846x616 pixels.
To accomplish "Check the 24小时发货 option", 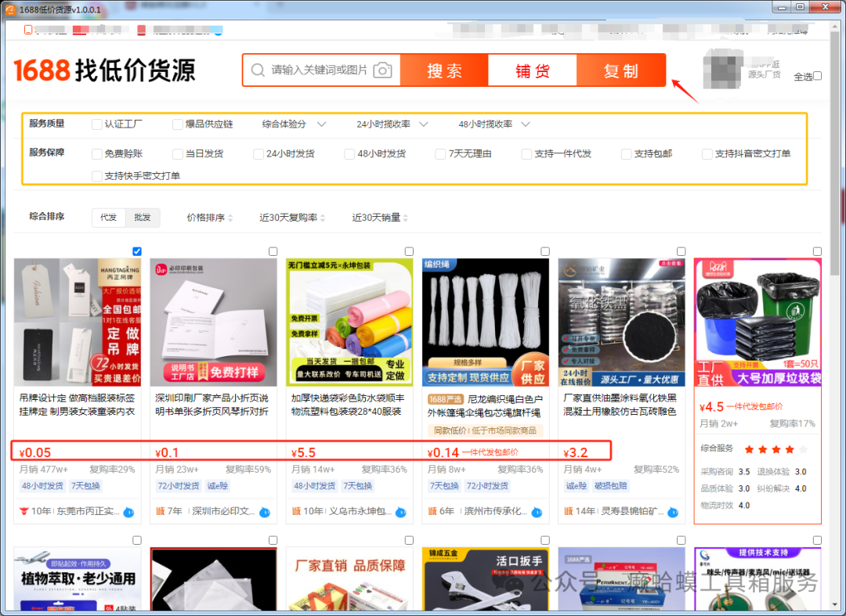I will (258, 154).
